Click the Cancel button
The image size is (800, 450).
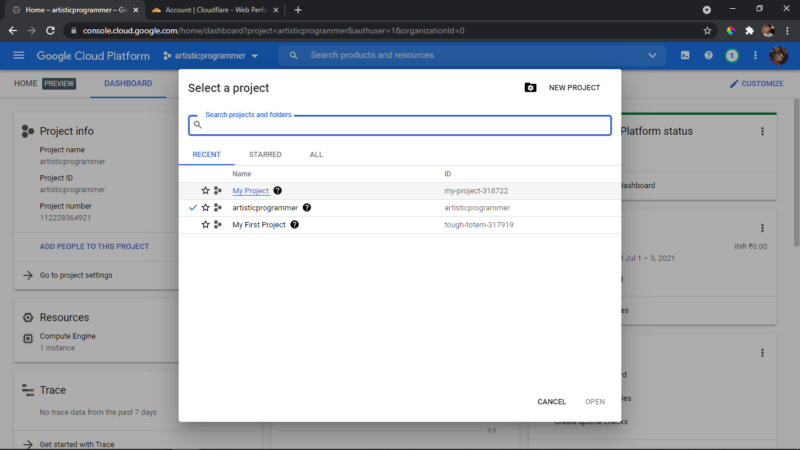[552, 402]
